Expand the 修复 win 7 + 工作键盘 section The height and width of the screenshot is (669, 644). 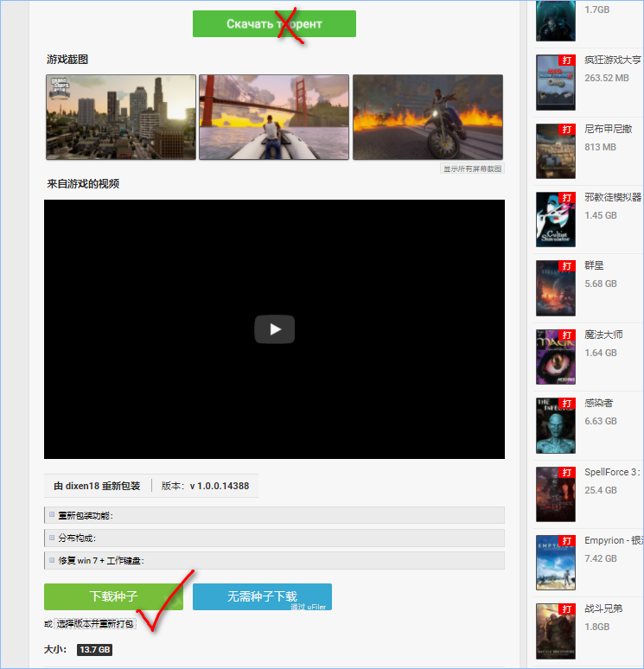[x=99, y=560]
